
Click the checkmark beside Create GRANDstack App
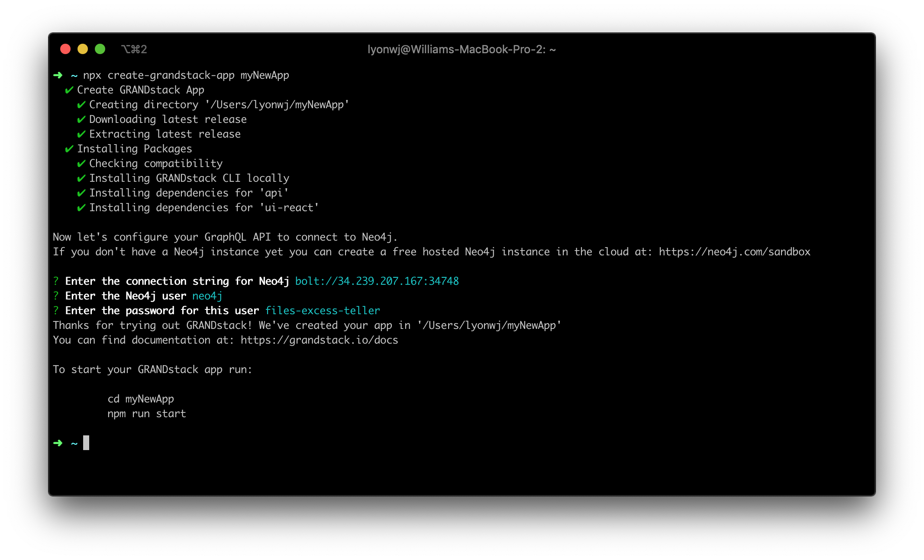pos(69,90)
